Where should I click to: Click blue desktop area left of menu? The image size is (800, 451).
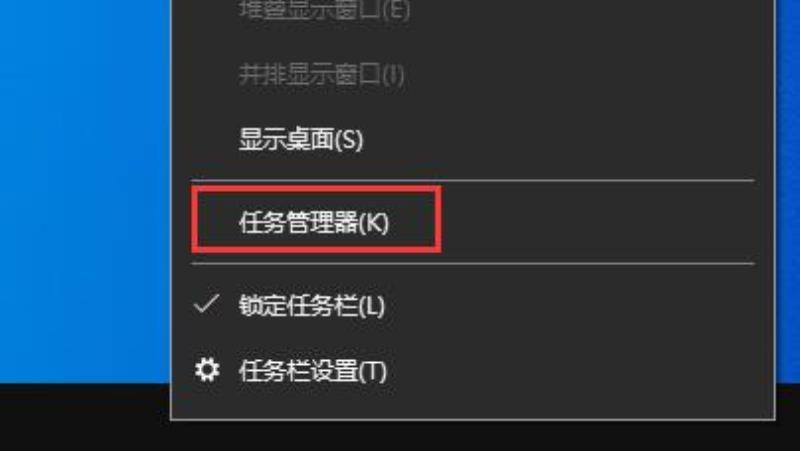coord(85,191)
